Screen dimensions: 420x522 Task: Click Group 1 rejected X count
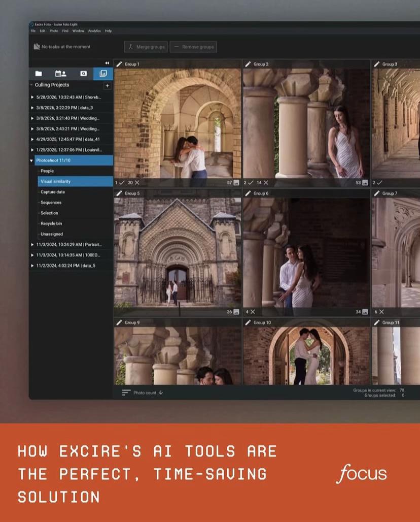(134, 182)
